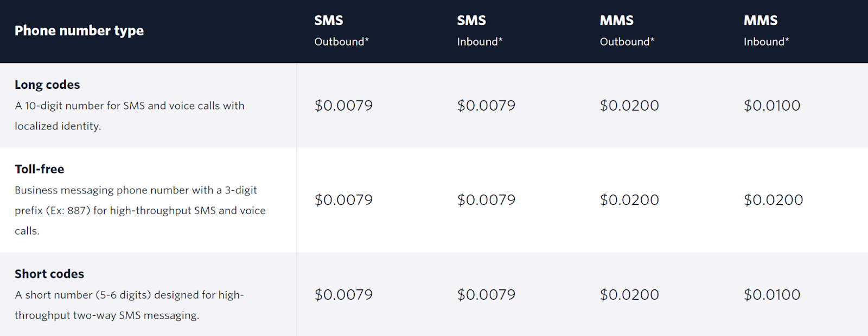
Task: Click Toll-free SMS Outbound price
Action: point(343,200)
